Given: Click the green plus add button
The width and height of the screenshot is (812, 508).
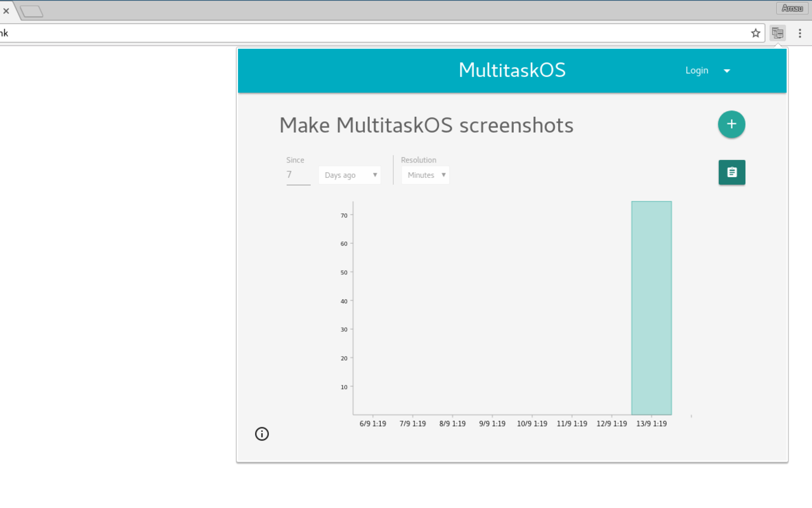Looking at the screenshot, I should point(731,124).
